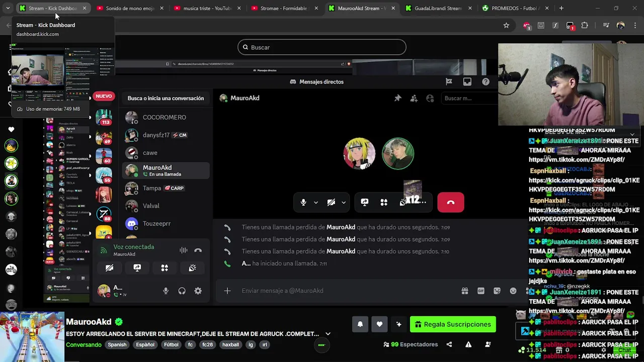644x362 pixels.
Task: Select danysfz17 in Discord DM list
Action: pyautogui.click(x=166, y=135)
